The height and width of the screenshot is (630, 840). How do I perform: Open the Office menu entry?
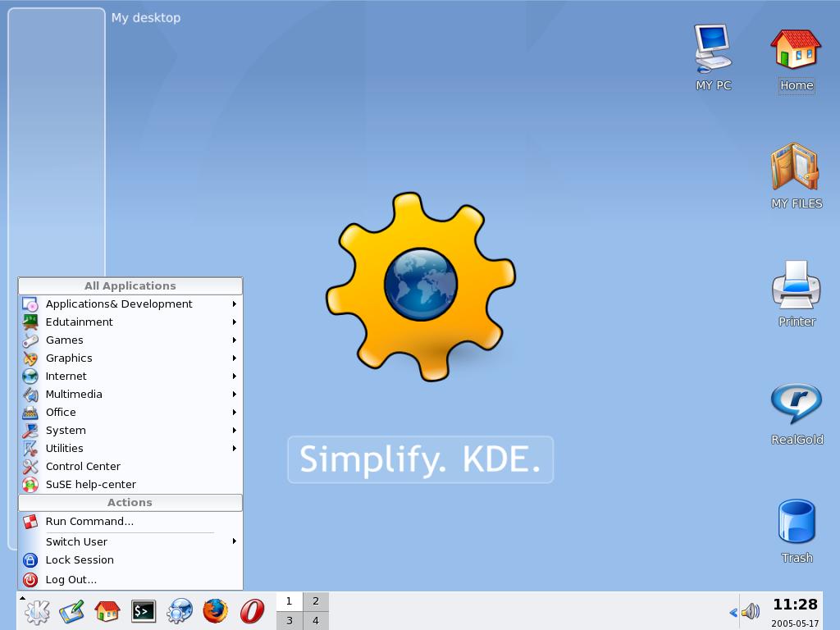pos(130,412)
